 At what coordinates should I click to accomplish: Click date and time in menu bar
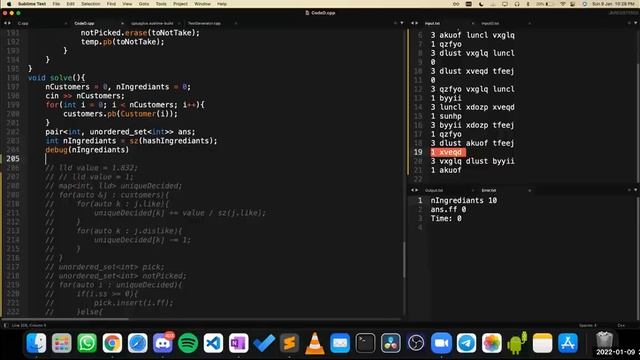point(614,4)
